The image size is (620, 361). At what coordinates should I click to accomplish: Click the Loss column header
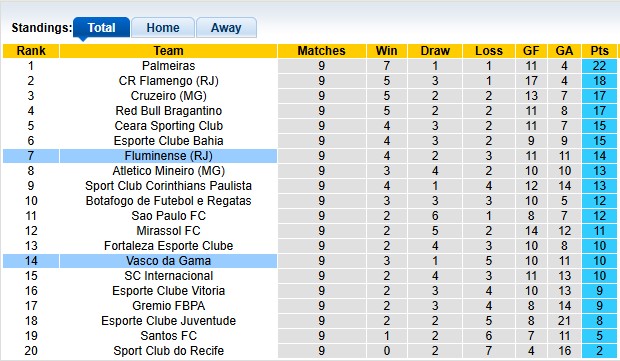(x=489, y=51)
